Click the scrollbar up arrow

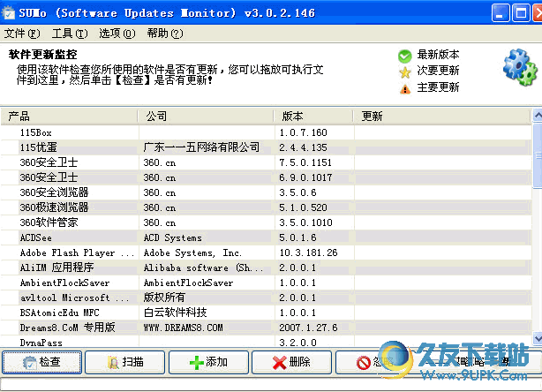[538, 116]
